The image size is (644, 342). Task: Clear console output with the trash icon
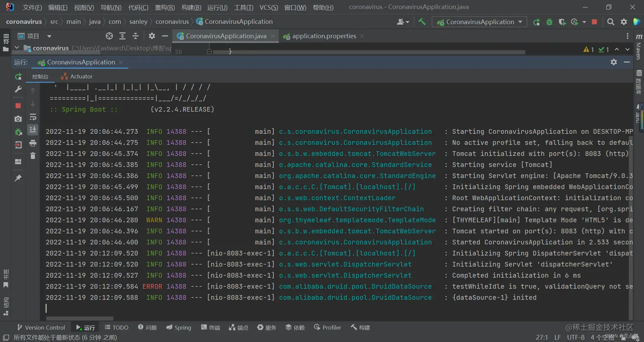point(33,156)
